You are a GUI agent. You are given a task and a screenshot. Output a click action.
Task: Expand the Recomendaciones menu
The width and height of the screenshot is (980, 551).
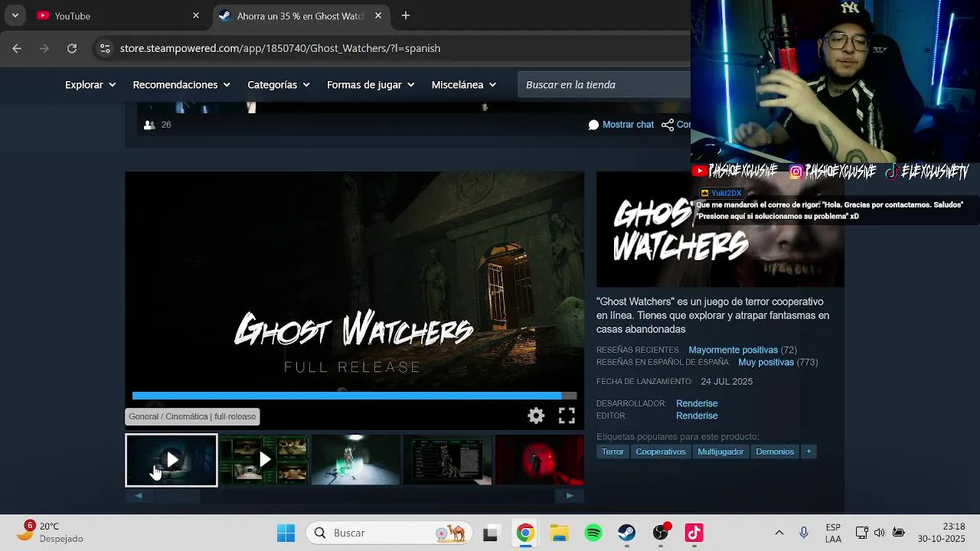pyautogui.click(x=181, y=85)
